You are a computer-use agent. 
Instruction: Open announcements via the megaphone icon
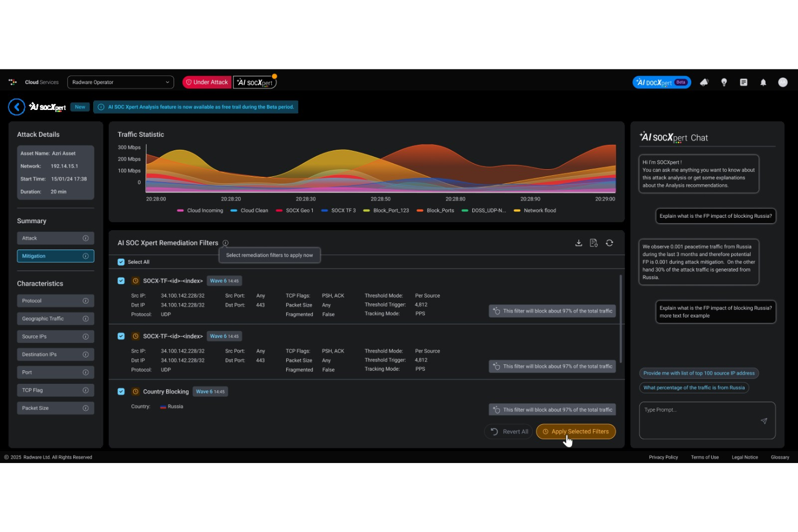pos(704,82)
